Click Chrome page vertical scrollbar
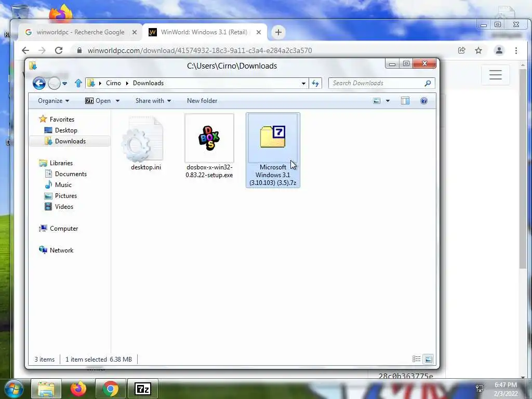The image size is (532, 399). (x=523, y=170)
